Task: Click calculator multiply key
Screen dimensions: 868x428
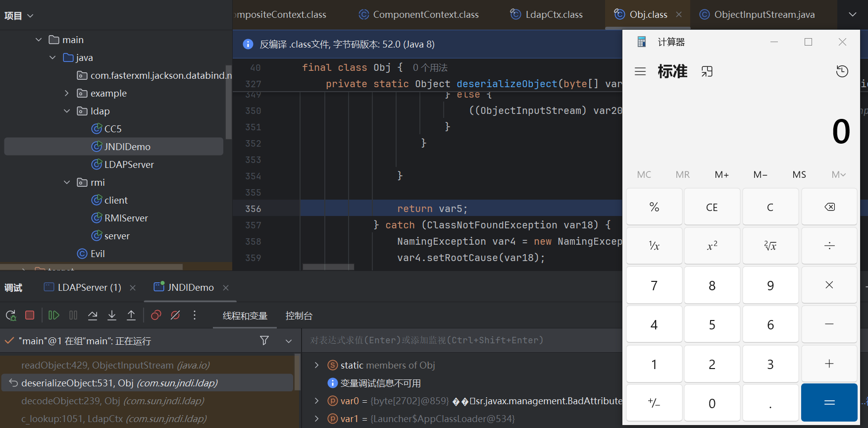Action: click(829, 285)
